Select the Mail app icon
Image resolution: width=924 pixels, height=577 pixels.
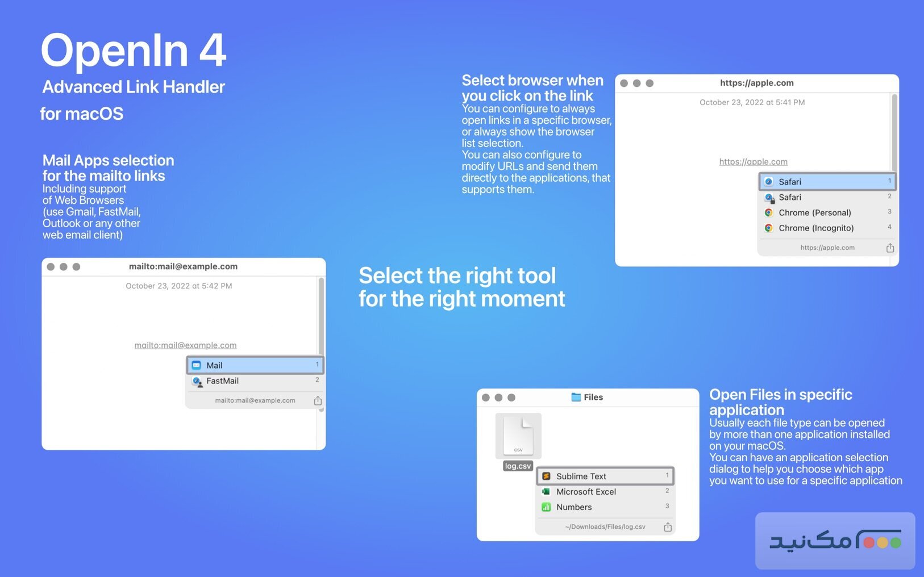(x=197, y=365)
